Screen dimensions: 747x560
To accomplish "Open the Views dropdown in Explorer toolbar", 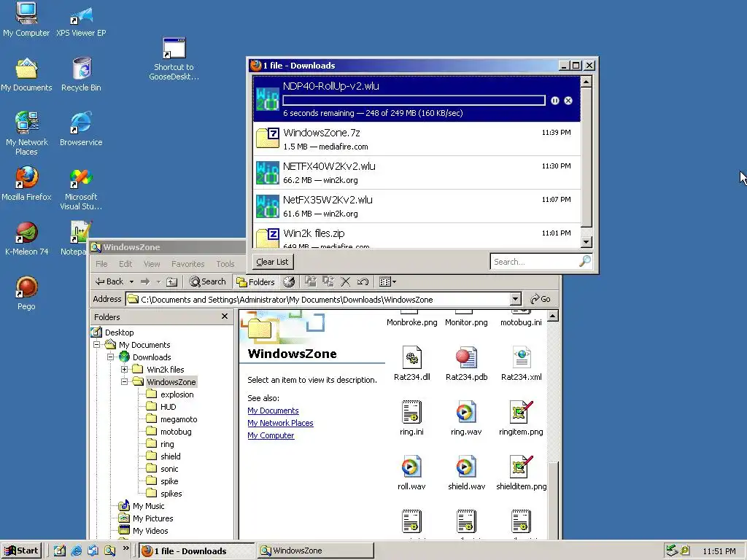I will [x=388, y=282].
